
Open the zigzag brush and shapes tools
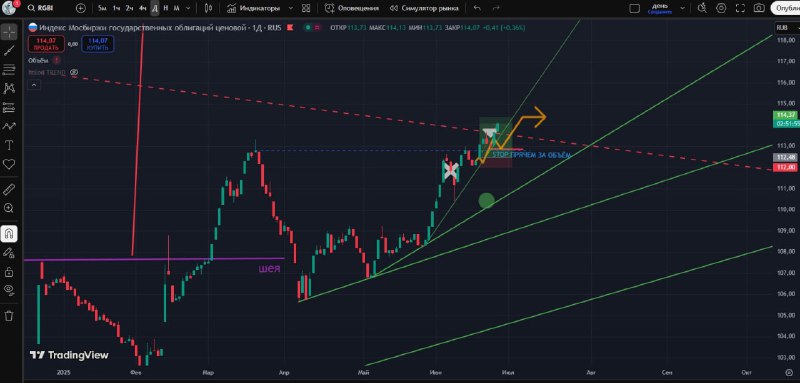tap(9, 126)
